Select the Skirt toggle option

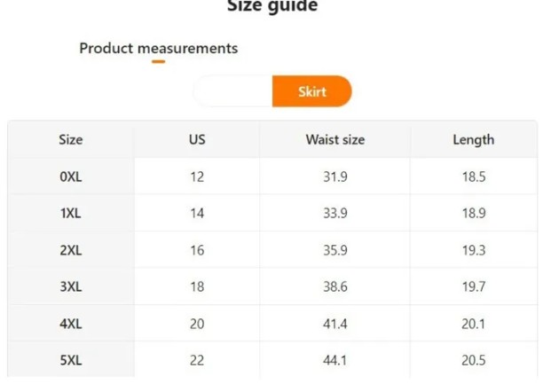[311, 91]
